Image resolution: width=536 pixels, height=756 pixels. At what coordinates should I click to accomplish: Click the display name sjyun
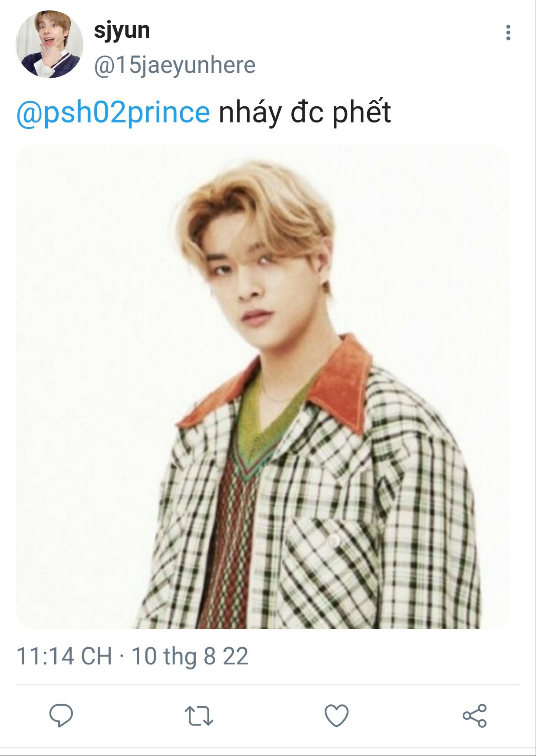(x=122, y=30)
